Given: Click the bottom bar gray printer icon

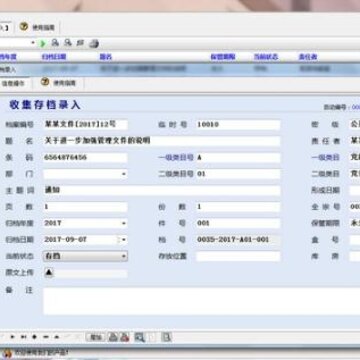Looking at the screenshot, I should [113, 337].
